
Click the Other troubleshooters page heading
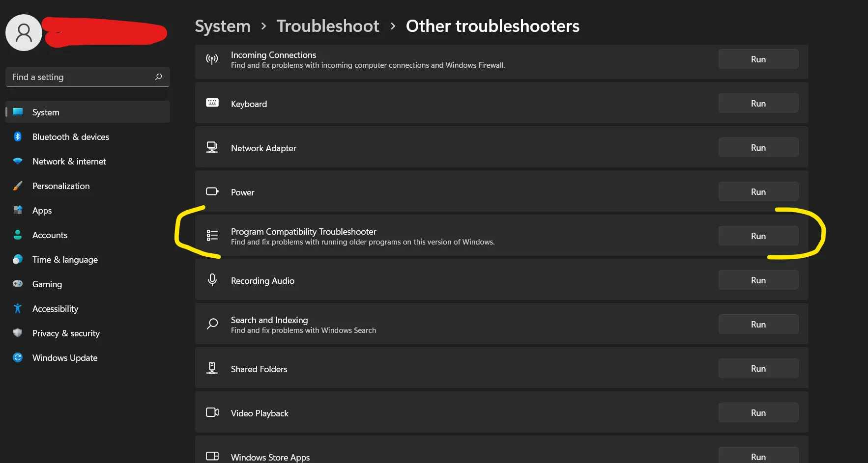[492, 26]
